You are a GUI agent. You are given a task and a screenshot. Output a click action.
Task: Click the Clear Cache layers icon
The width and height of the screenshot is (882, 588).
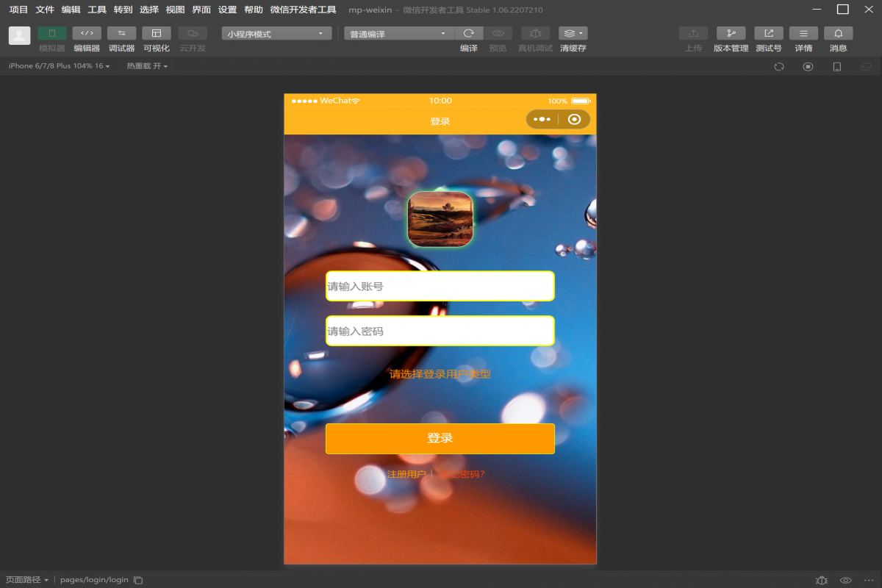pos(573,34)
